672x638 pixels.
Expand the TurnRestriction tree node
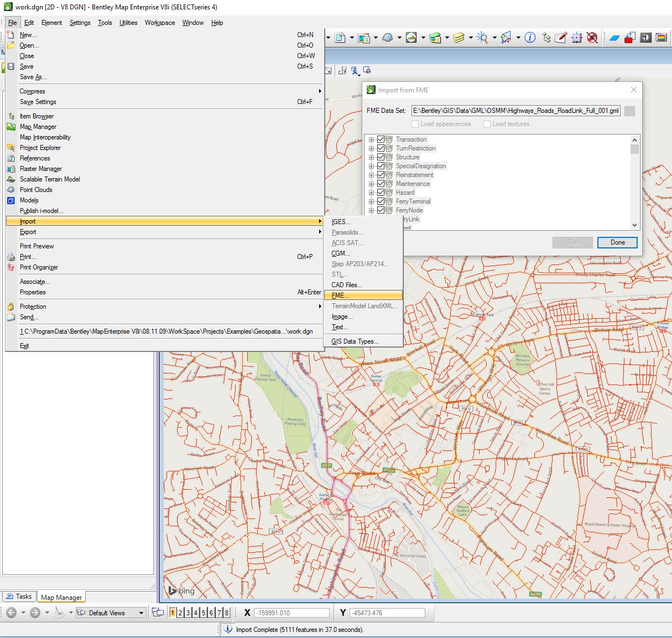click(x=372, y=148)
